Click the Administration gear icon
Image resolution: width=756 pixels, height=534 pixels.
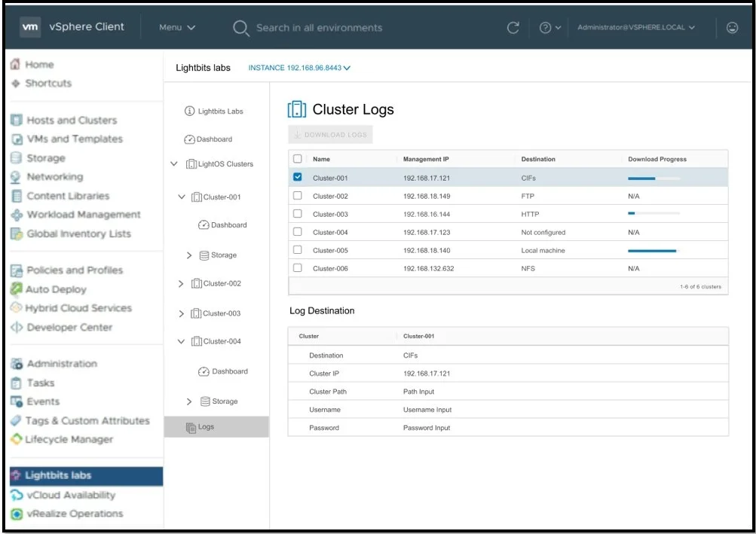(x=17, y=364)
